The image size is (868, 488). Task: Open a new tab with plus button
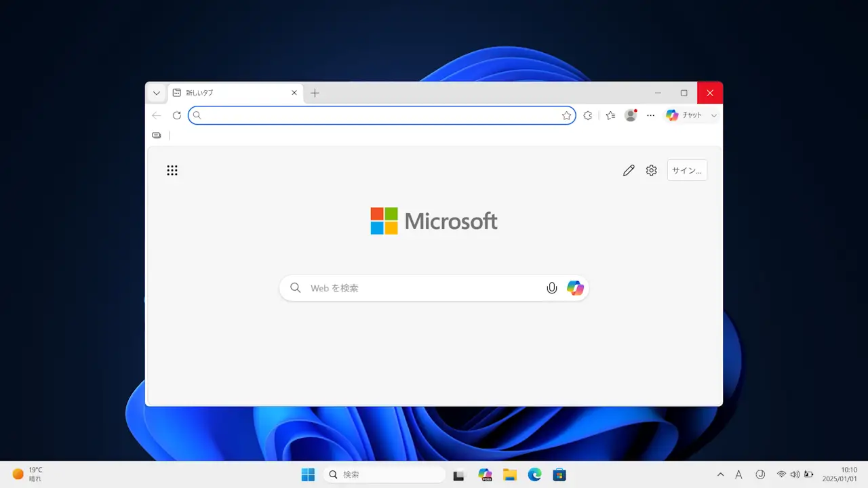pos(315,93)
